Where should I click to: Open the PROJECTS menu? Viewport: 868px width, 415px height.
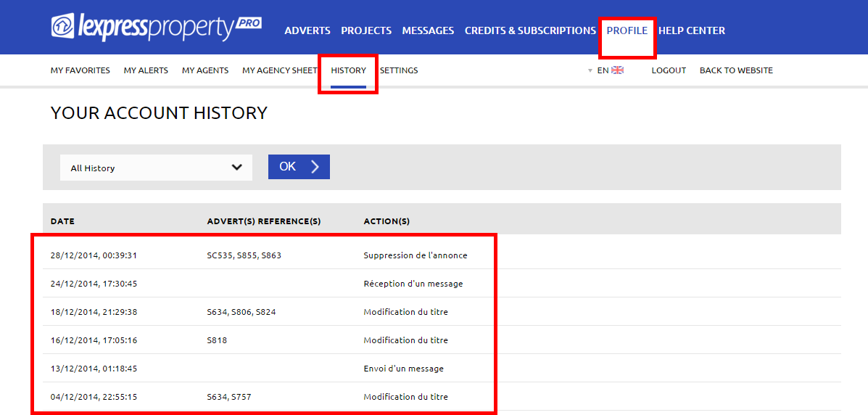pyautogui.click(x=366, y=30)
